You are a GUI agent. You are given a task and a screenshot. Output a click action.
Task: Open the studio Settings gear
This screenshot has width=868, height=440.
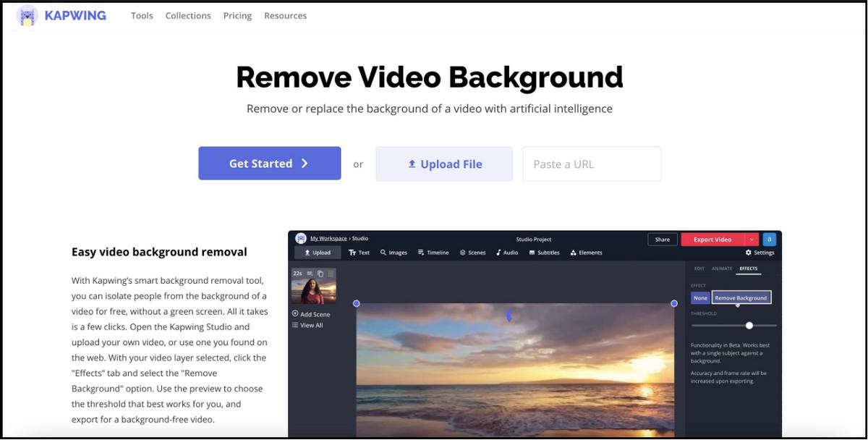759,253
